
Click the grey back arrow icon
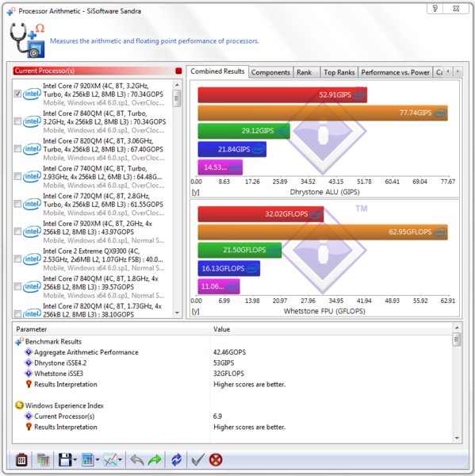click(x=137, y=460)
